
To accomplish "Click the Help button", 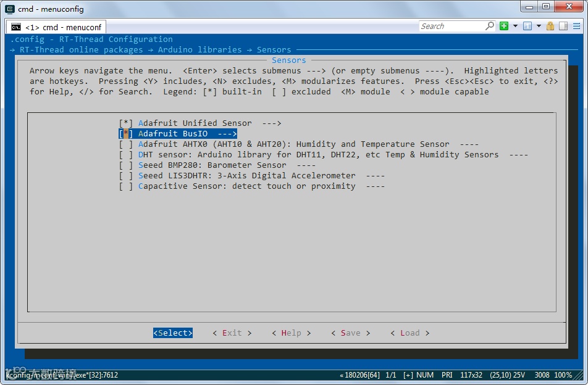I will point(292,333).
